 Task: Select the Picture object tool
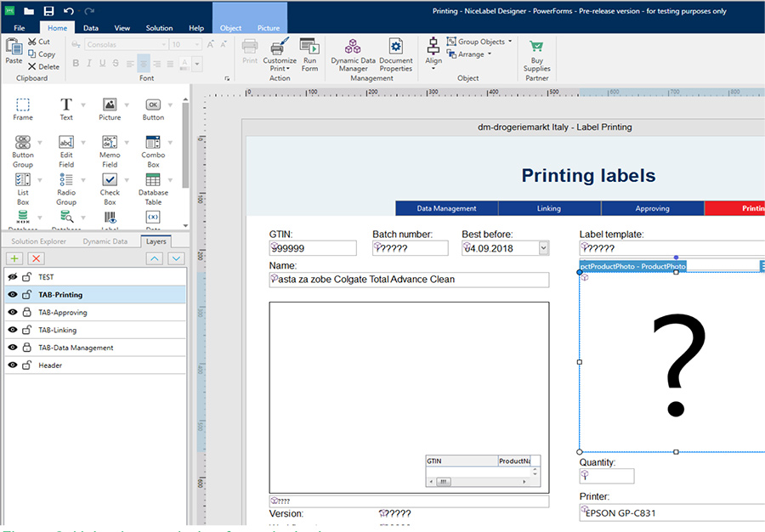[110, 110]
